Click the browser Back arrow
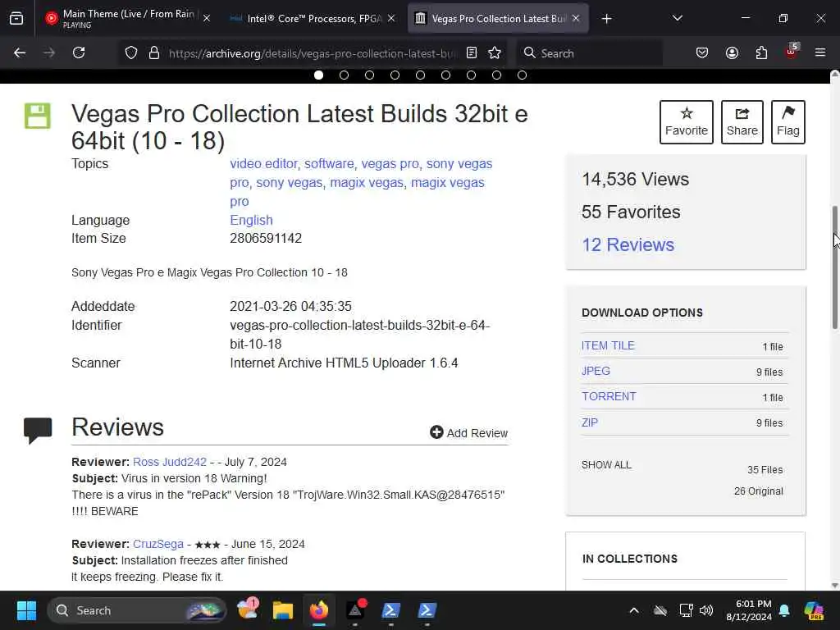Image resolution: width=840 pixels, height=630 pixels. (x=20, y=53)
